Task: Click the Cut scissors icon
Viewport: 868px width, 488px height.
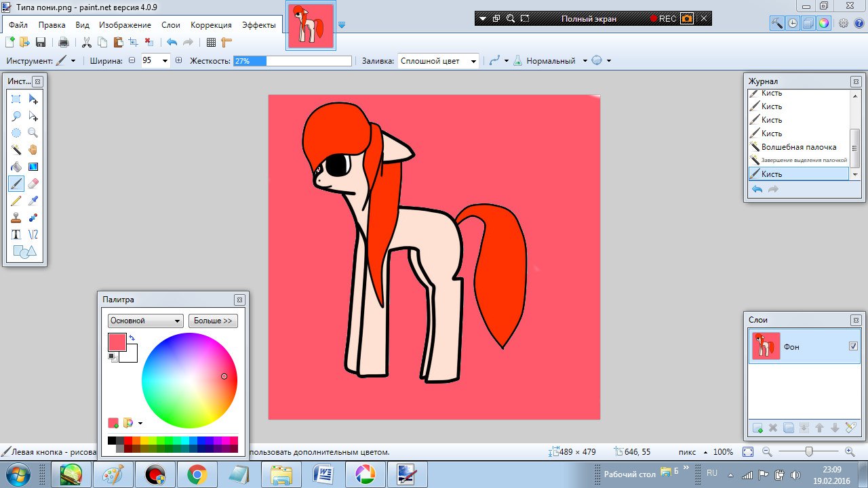Action: 86,42
